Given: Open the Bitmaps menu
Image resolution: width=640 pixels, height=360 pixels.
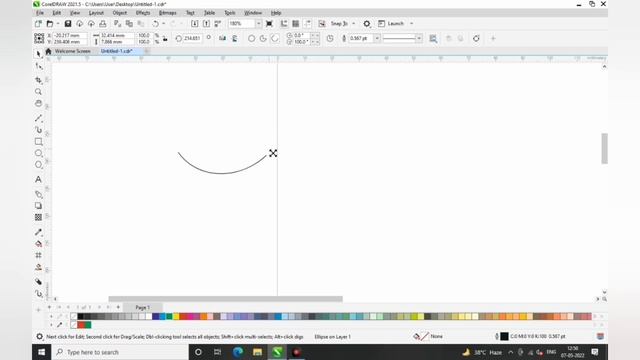Looking at the screenshot, I should point(167,13).
